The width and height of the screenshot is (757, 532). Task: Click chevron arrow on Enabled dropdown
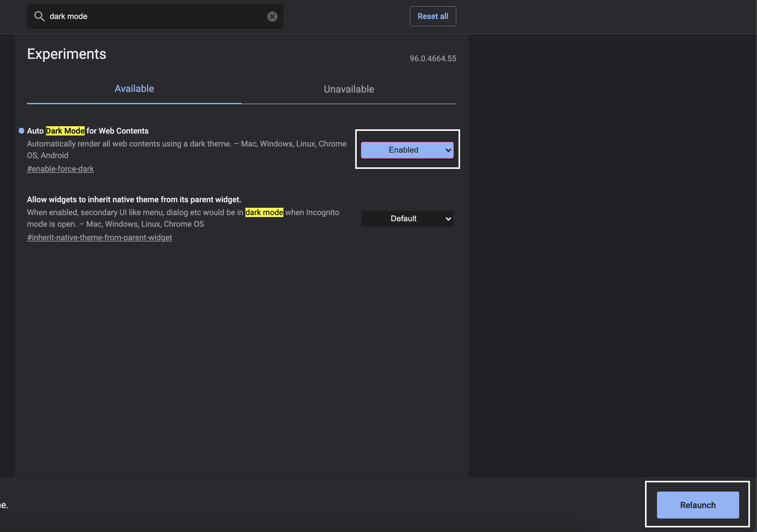pyautogui.click(x=448, y=150)
